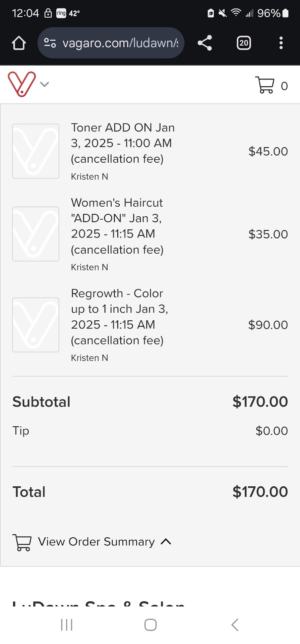Viewport: 300px width, 644px height.
Task: Tap the Toner ADD ON item thumbnail
Action: (36, 151)
